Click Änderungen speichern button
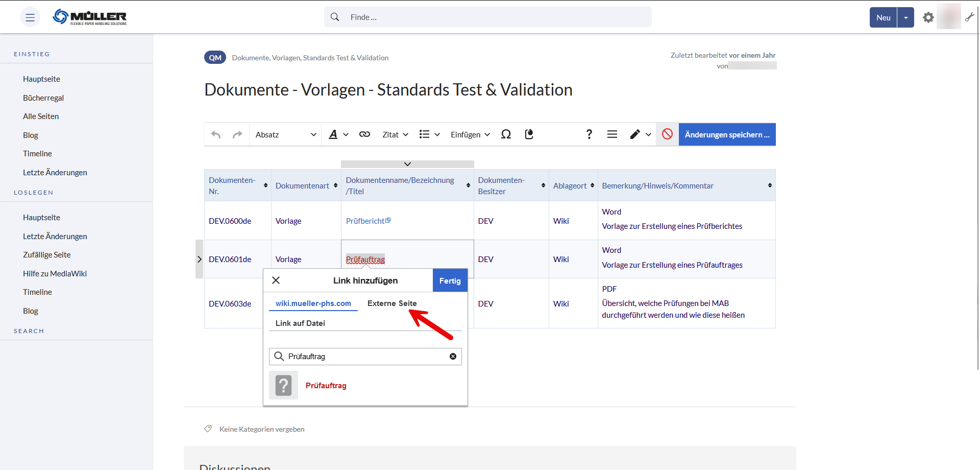The width and height of the screenshot is (980, 470). 727,134
